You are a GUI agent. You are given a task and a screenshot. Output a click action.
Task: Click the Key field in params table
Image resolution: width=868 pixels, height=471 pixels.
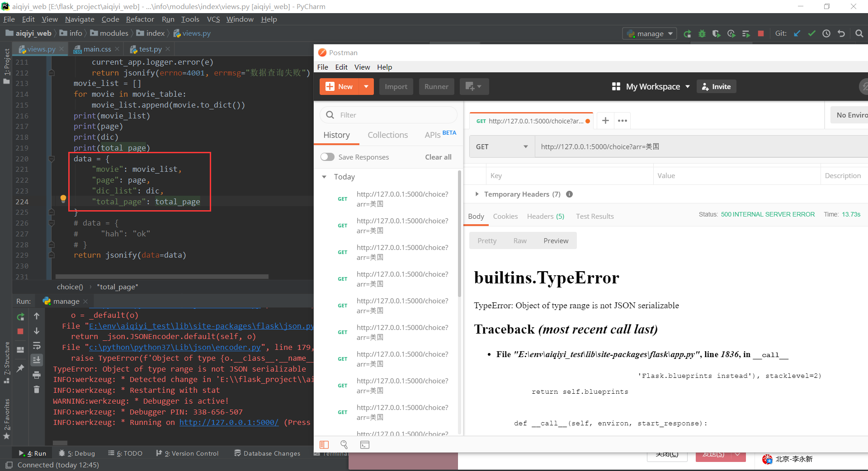[x=570, y=175]
